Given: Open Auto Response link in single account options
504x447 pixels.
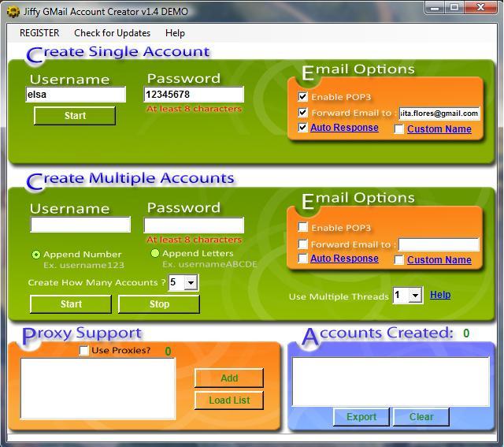Looking at the screenshot, I should 344,128.
